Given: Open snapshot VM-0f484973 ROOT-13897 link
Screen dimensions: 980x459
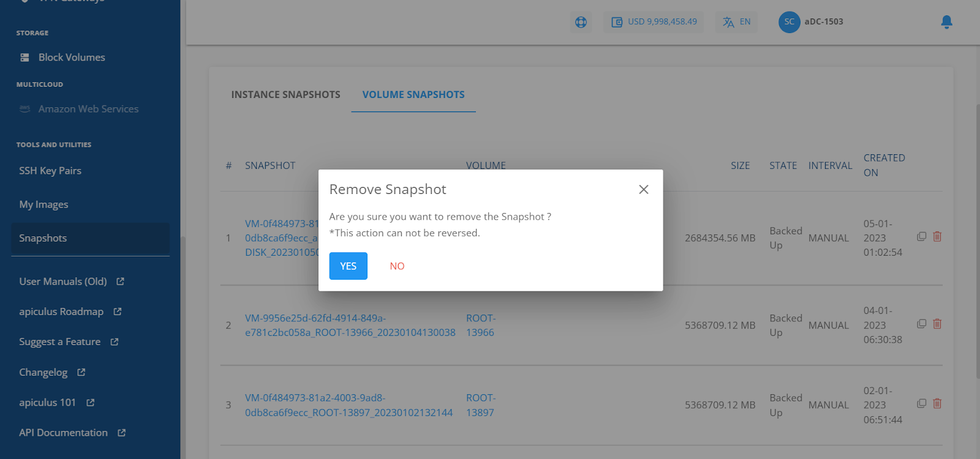Looking at the screenshot, I should click(x=349, y=405).
